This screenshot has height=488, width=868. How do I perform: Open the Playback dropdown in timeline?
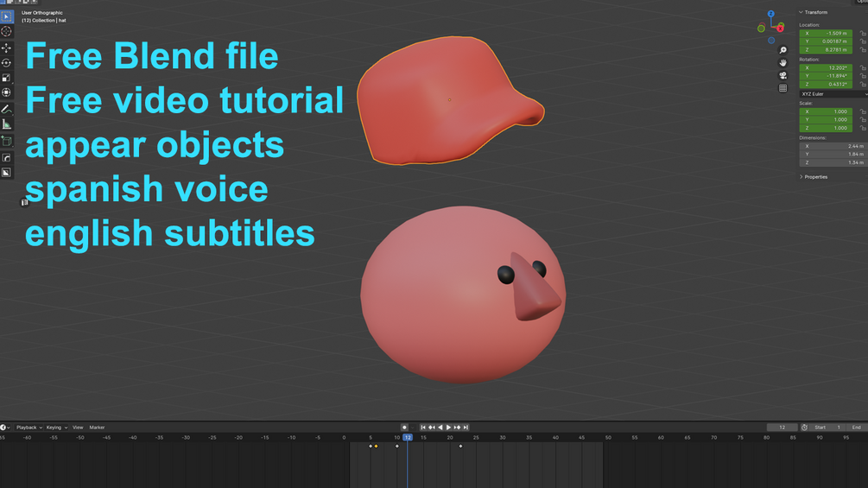pyautogui.click(x=29, y=428)
